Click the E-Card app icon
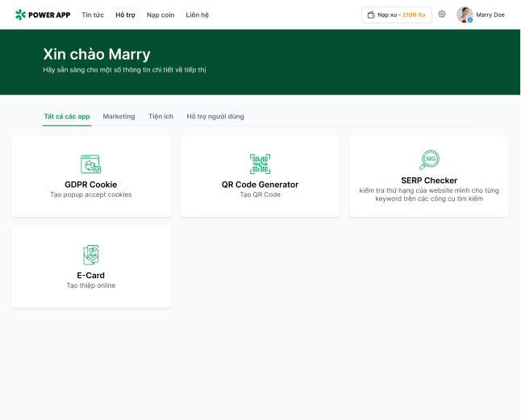The image size is (521, 420). (91, 255)
